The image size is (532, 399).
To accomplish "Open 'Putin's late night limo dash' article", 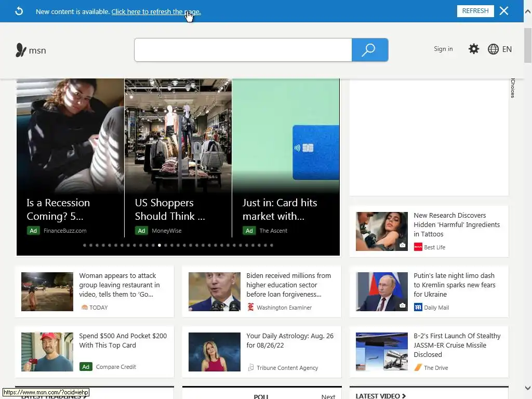I will (454, 285).
